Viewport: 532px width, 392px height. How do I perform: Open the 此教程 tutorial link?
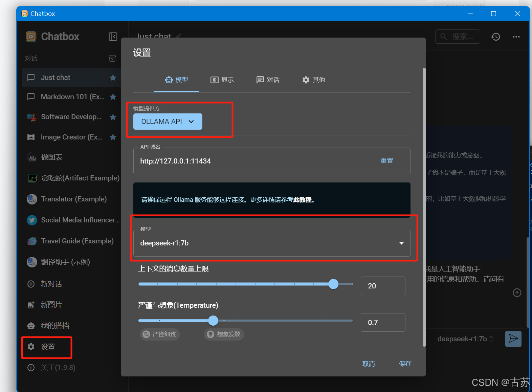click(302, 200)
